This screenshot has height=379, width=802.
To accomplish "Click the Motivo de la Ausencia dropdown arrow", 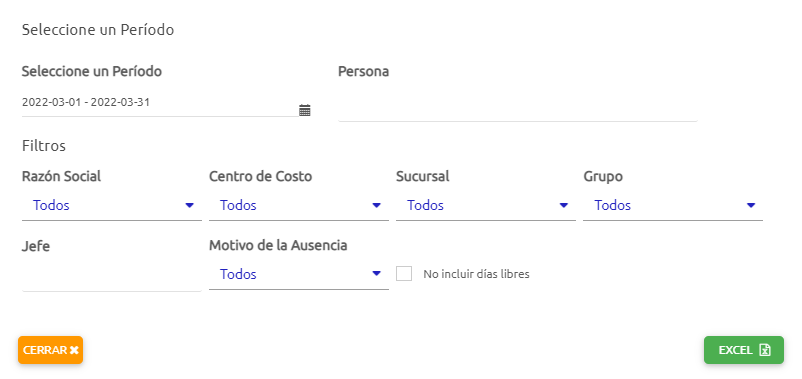I will [376, 274].
